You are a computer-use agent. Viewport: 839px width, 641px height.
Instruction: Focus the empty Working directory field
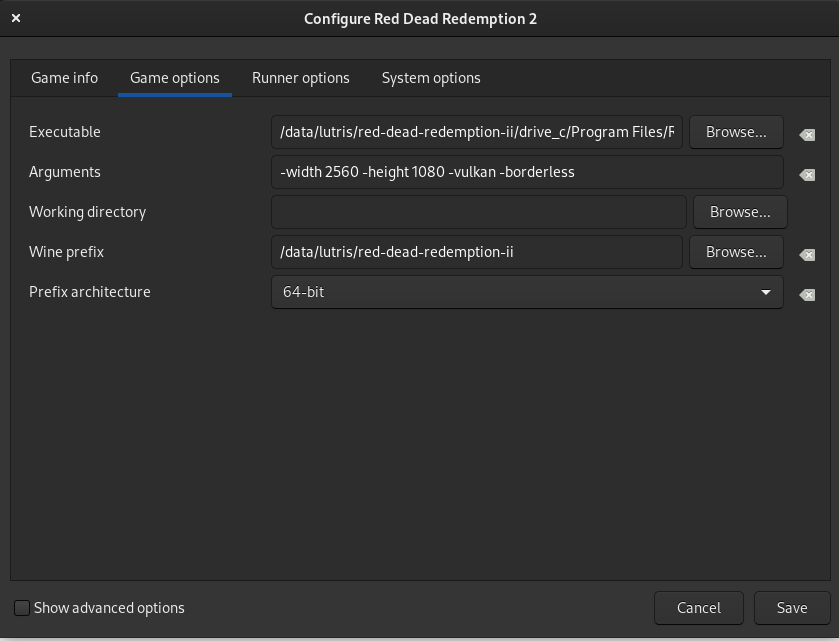(x=479, y=212)
